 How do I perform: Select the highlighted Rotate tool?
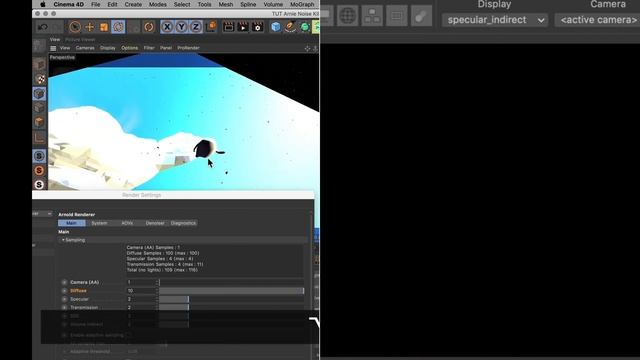(x=118, y=27)
